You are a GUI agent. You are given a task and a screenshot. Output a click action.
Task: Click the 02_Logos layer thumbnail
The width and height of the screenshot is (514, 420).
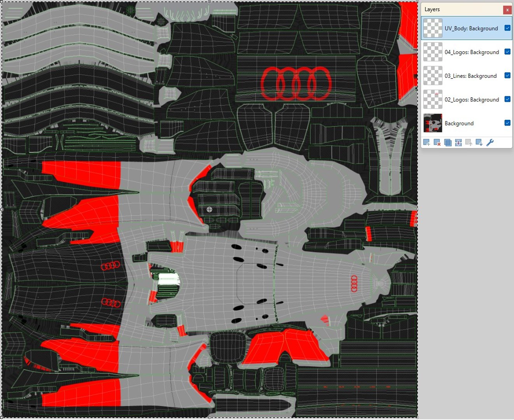pyautogui.click(x=433, y=99)
